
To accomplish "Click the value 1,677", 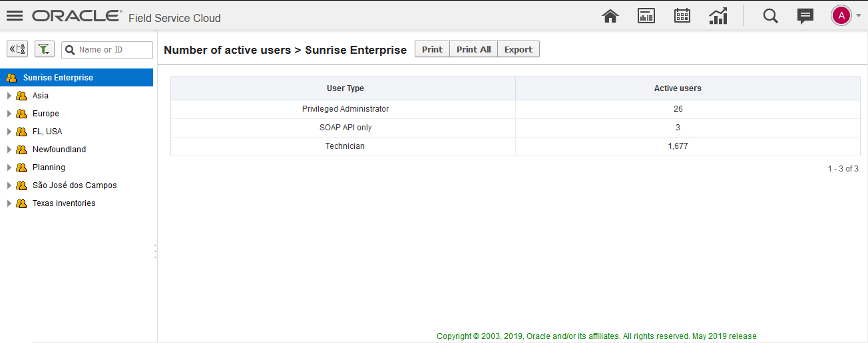I will (x=678, y=146).
